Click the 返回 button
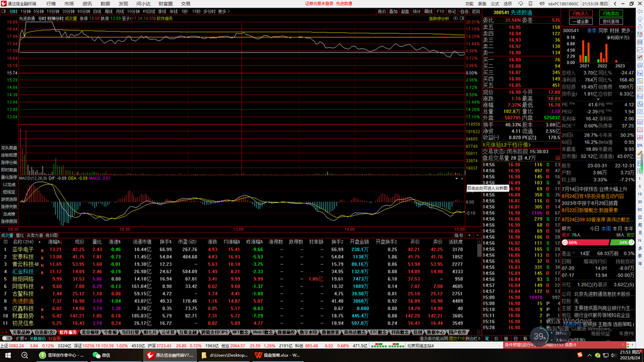644x362 pixels. (476, 11)
